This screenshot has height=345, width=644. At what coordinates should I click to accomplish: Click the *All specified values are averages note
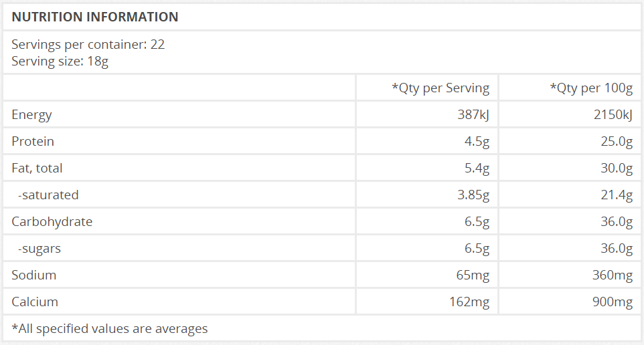[110, 328]
